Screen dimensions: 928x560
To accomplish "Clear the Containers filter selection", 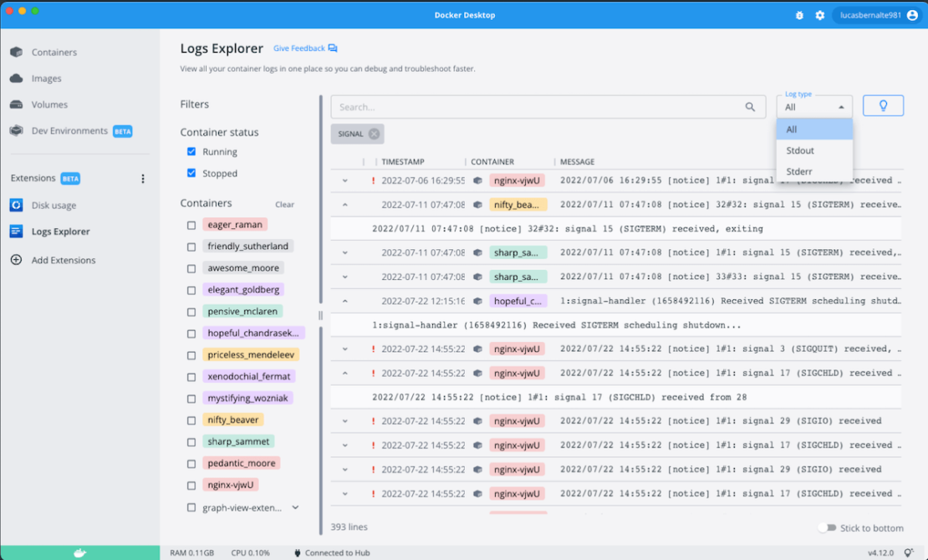I will [x=284, y=205].
